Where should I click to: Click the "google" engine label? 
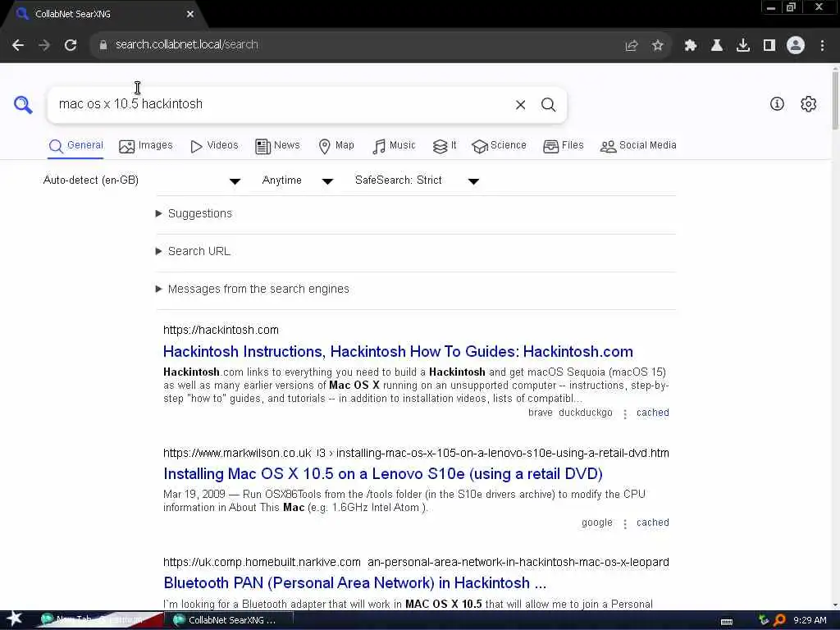click(597, 523)
